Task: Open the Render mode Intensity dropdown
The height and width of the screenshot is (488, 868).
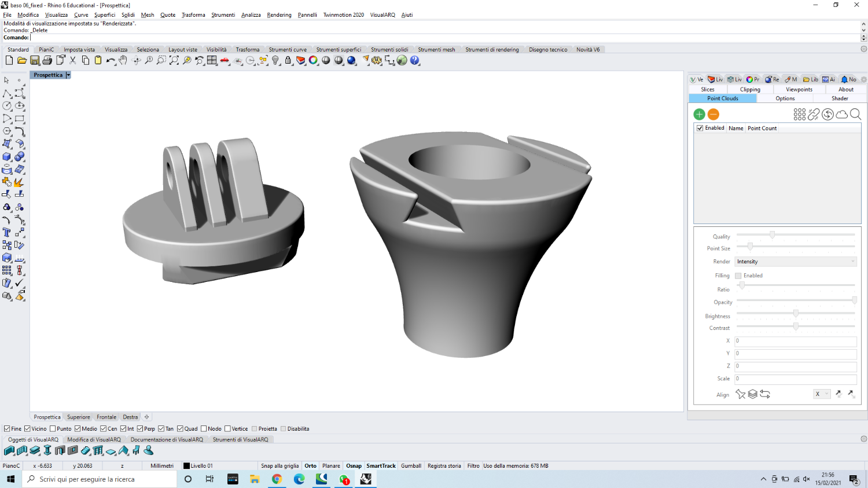Action: click(795, 262)
